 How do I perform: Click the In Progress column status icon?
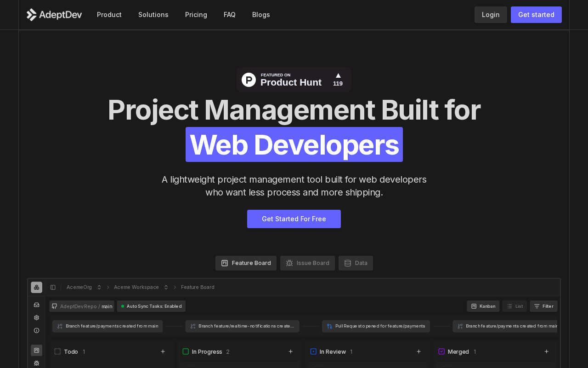pyautogui.click(x=186, y=351)
